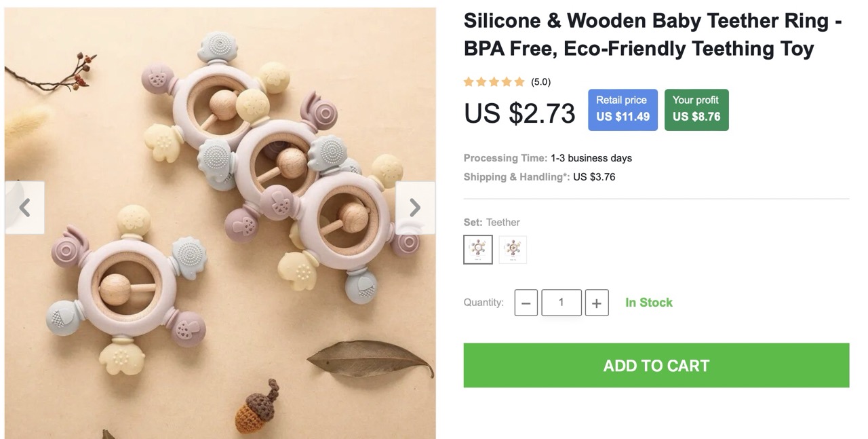Click the quantity input field
The image size is (868, 439).
click(x=561, y=303)
